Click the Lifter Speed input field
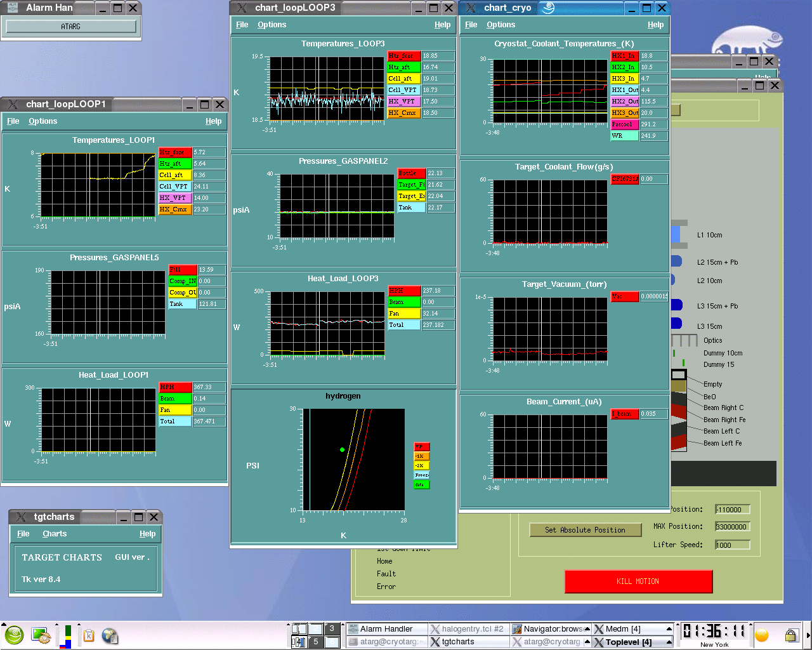The height and width of the screenshot is (650, 812). (732, 545)
